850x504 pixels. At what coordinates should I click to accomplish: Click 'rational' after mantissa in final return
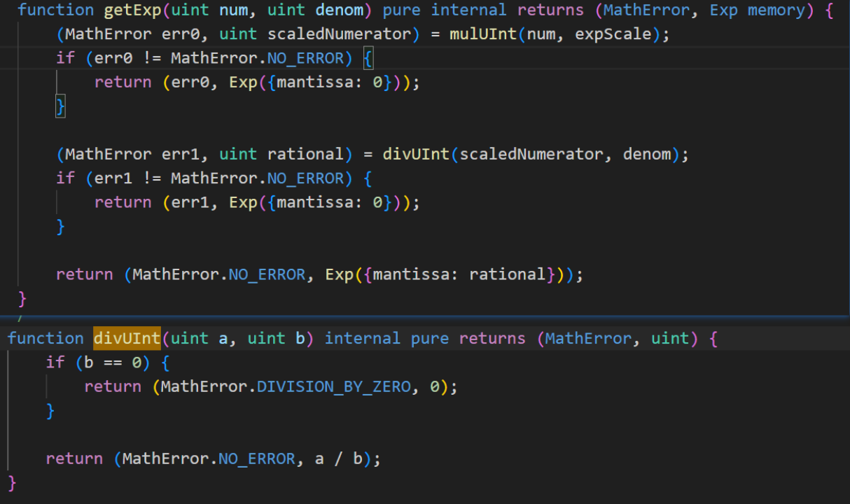point(507,274)
